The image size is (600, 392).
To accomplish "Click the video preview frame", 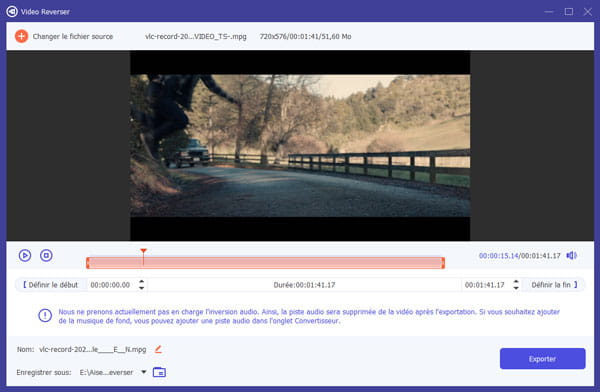I will [300, 145].
